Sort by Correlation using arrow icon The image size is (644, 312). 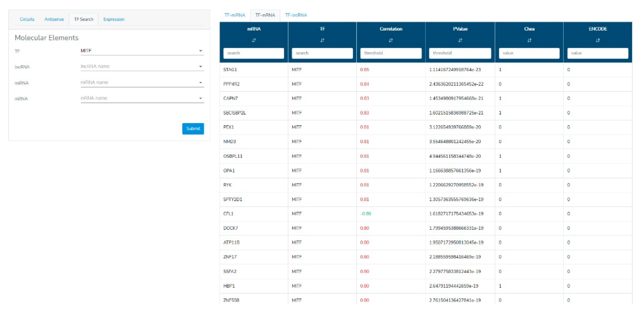point(391,40)
